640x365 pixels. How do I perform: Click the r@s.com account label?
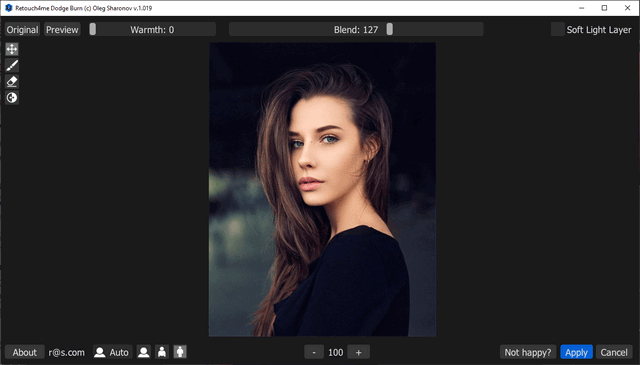(x=67, y=352)
